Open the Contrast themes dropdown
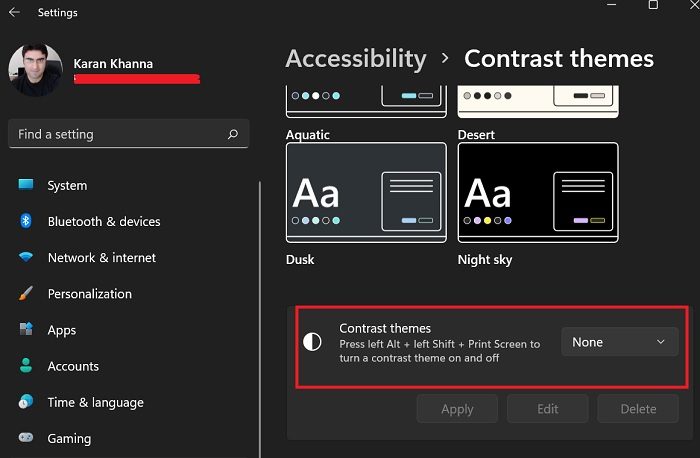The width and height of the screenshot is (700, 458). [x=619, y=342]
